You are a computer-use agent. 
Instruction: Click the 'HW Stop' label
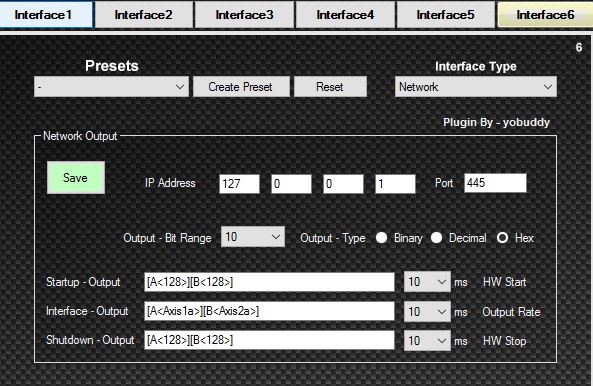(x=505, y=341)
